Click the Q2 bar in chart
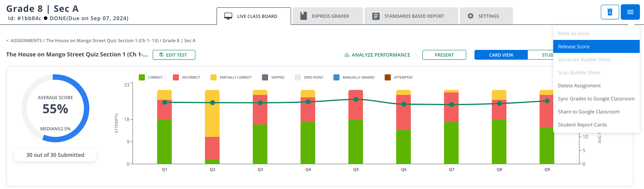This screenshot has height=189, width=644. tap(212, 127)
